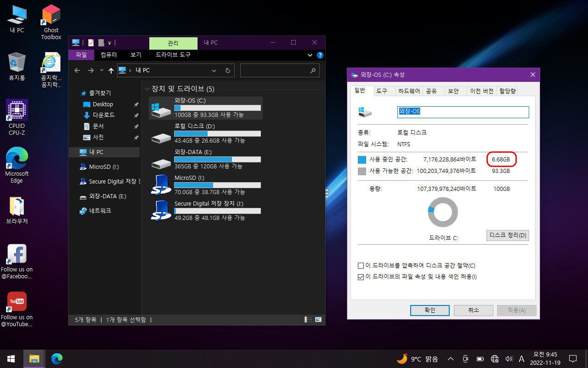This screenshot has width=588, height=368.
Task: Go forward with Explorer forward arrow
Action: click(91, 70)
